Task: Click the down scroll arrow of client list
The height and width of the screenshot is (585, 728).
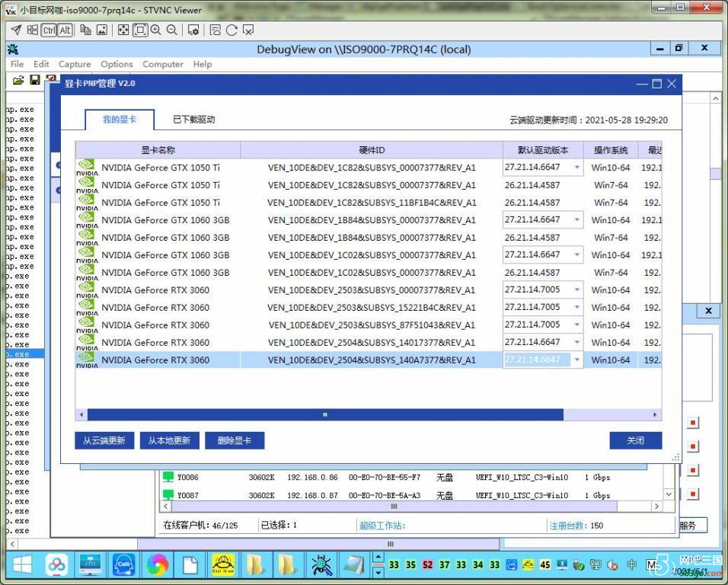Action: (x=669, y=494)
